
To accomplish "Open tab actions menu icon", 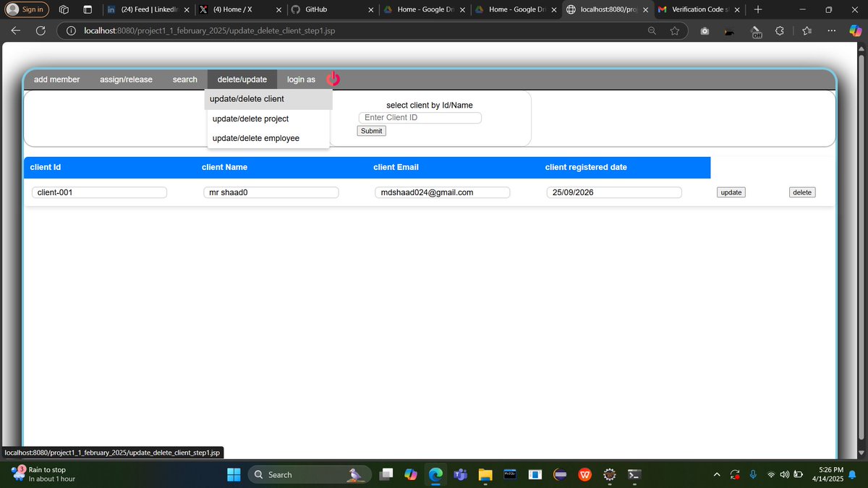I will (x=88, y=9).
